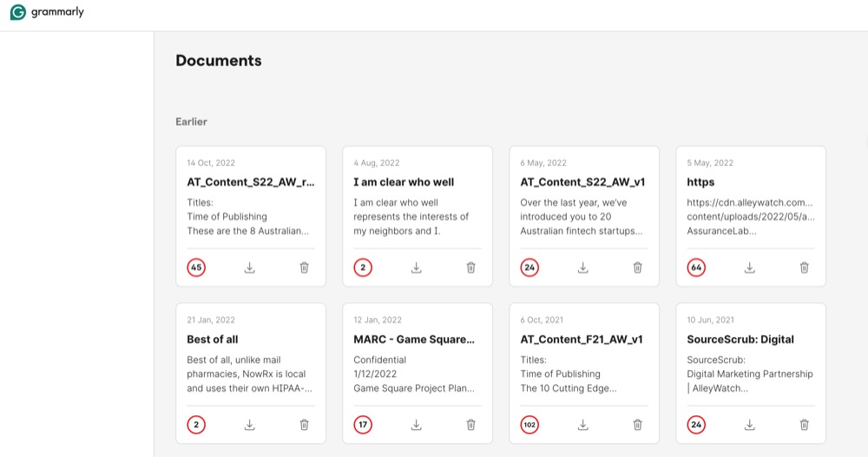The width and height of the screenshot is (868, 457).
Task: Open the 'Best of all' document title
Action: tap(213, 340)
